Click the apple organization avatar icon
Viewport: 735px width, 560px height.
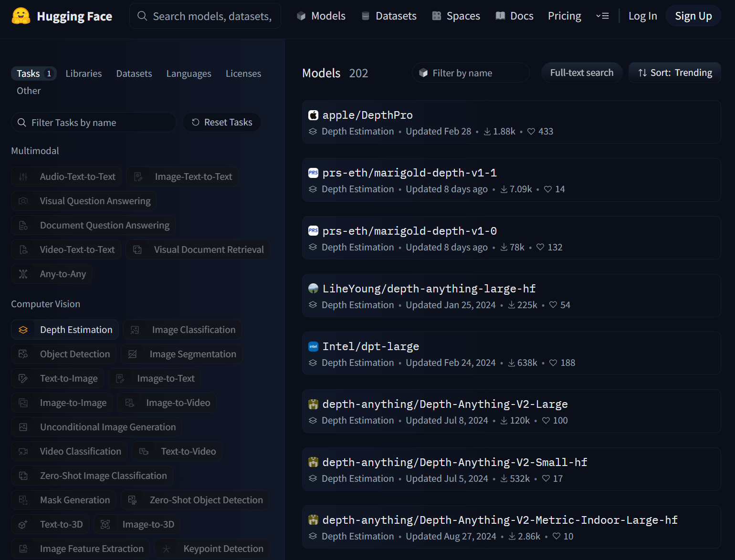coord(313,115)
